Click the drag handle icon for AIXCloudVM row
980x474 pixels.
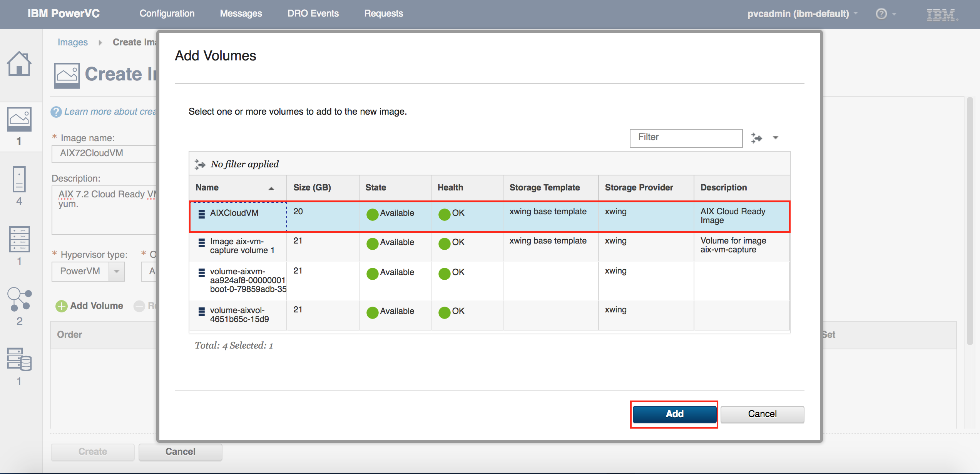[201, 214]
